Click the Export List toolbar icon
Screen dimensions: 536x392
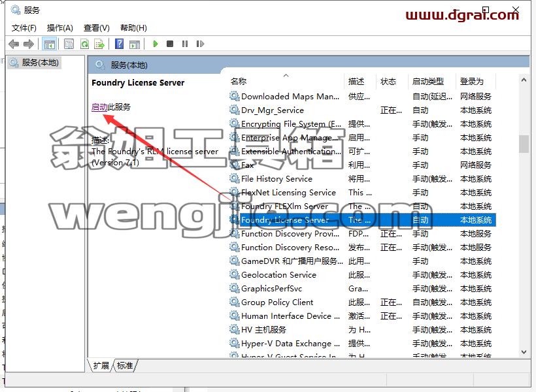click(x=99, y=44)
